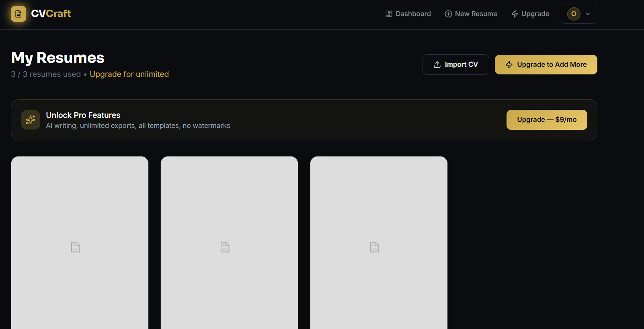Viewport: 644px width, 329px height.
Task: Go to Upgrade in the top navigation
Action: tap(530, 14)
